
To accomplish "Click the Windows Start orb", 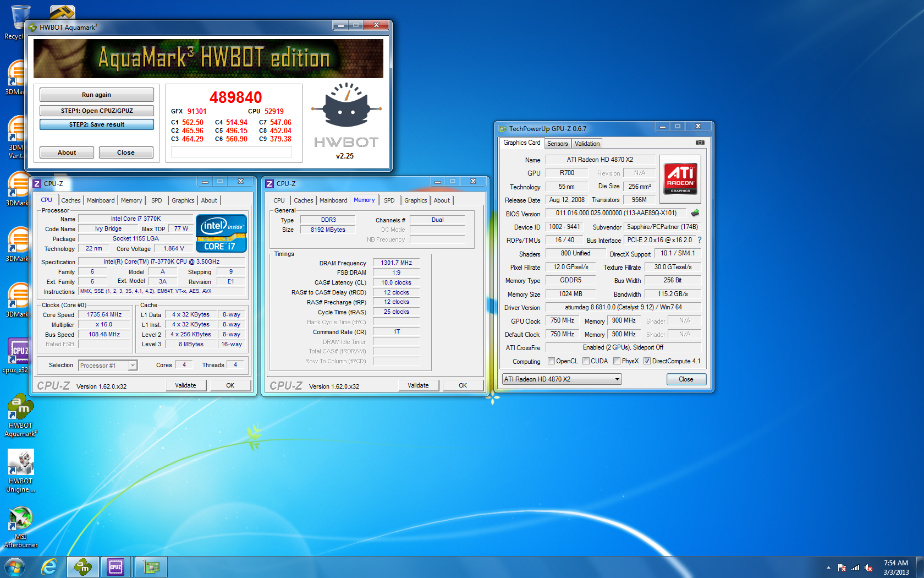I will (x=15, y=566).
